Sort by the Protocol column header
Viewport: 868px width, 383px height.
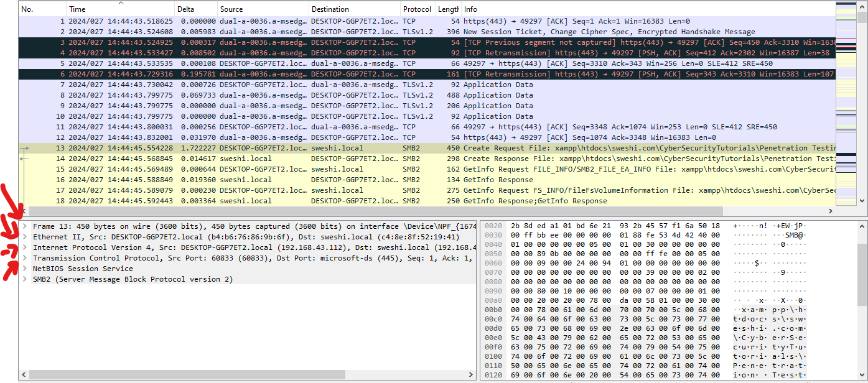tap(417, 9)
